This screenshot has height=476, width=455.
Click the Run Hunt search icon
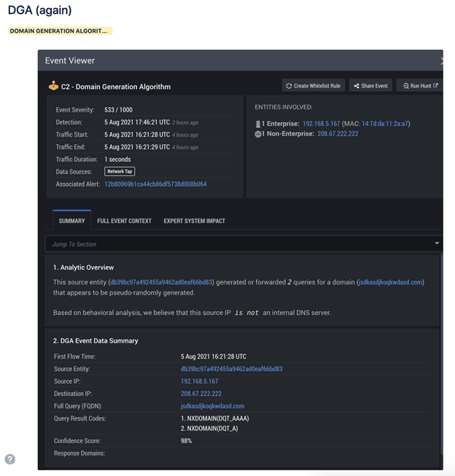[405, 86]
